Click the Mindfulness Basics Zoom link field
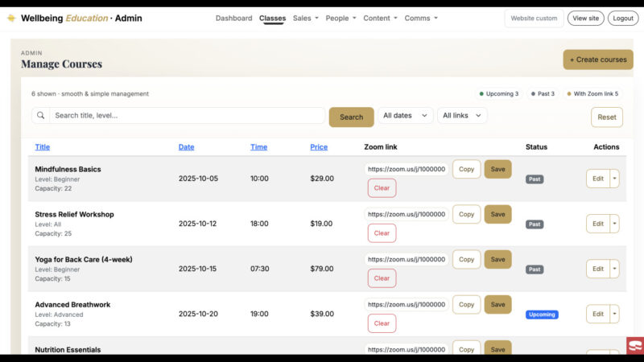Viewport: 644px width, 362px height. tap(407, 169)
